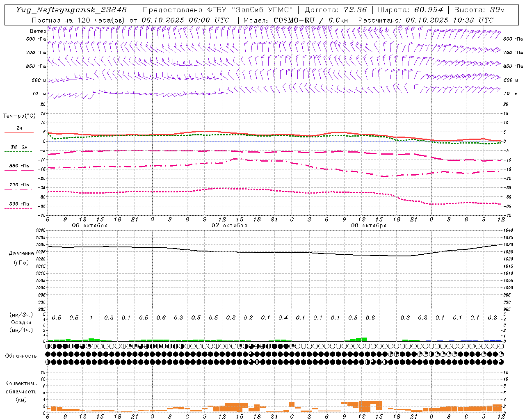Image resolution: width=525 pixels, height=420 pixels.
Task: Click the '0.4' precipitation value
Action: (283, 318)
